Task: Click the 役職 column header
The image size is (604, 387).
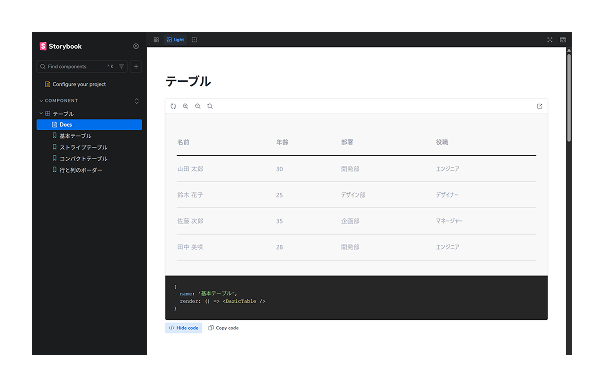Action: click(442, 142)
